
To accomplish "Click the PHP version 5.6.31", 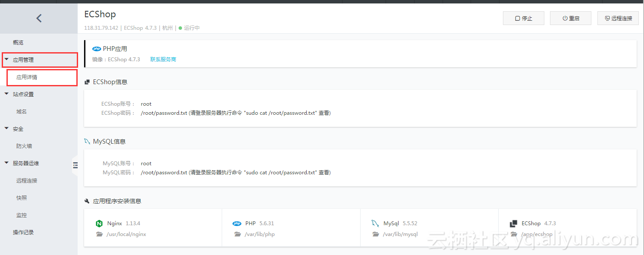I will 267,224.
